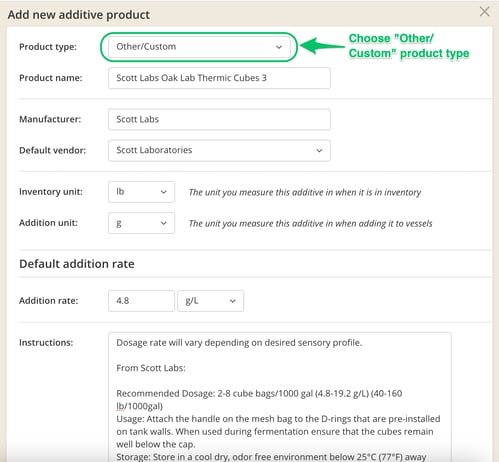499x462 pixels.
Task: Click the chevron on the lb inventory unit
Action: [163, 192]
